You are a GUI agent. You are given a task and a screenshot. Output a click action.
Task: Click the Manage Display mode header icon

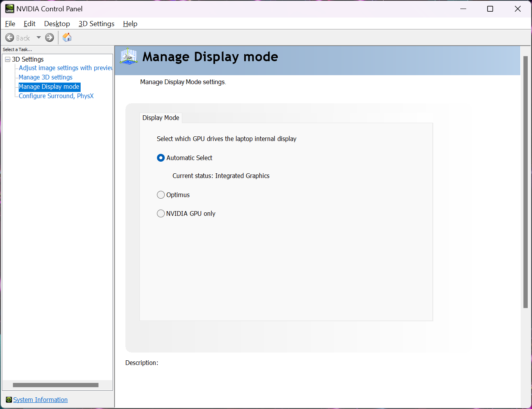click(x=129, y=57)
